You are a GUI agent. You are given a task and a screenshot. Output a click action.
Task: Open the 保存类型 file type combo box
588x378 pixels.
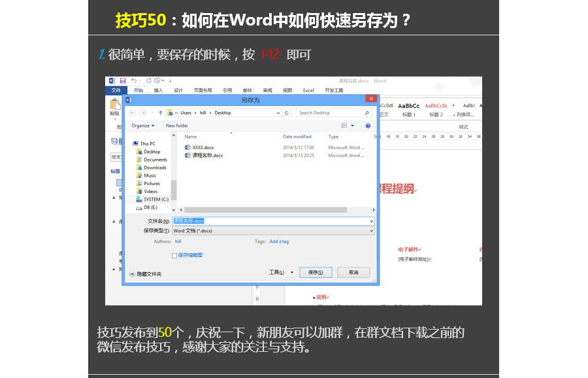(x=273, y=231)
